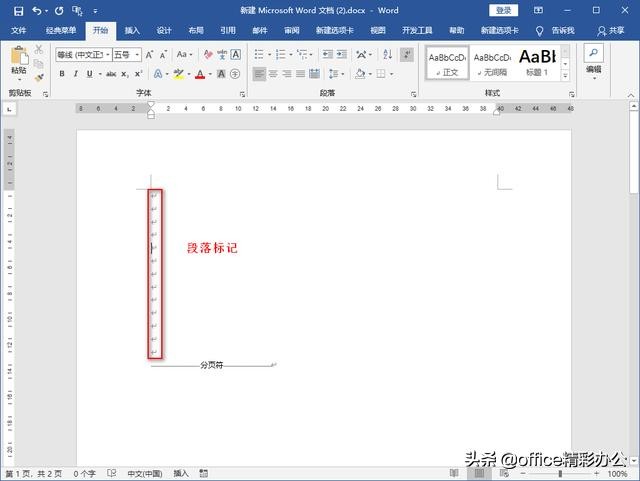Click the lightbulb Tell Me icon

(540, 31)
